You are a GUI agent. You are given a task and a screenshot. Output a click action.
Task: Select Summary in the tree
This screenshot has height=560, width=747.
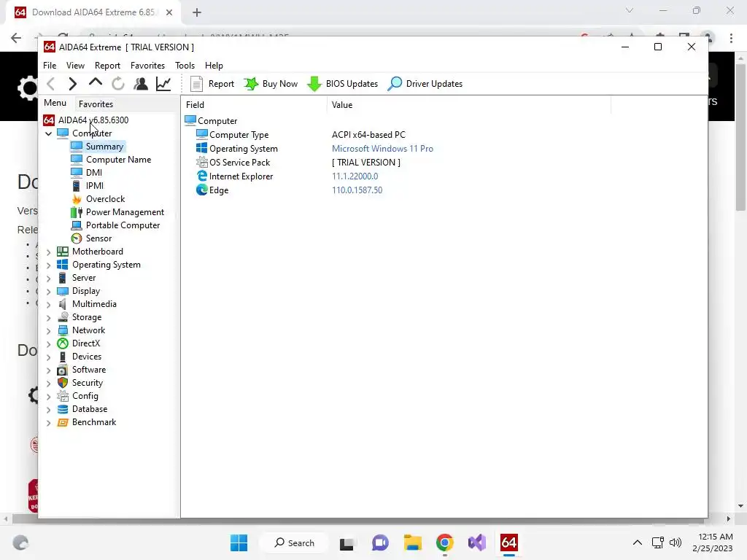coord(104,146)
